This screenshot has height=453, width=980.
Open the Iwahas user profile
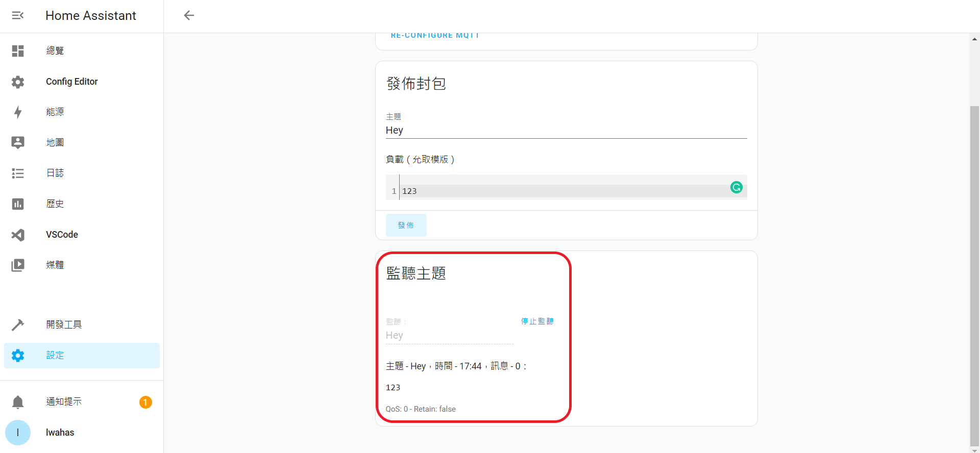(60, 433)
